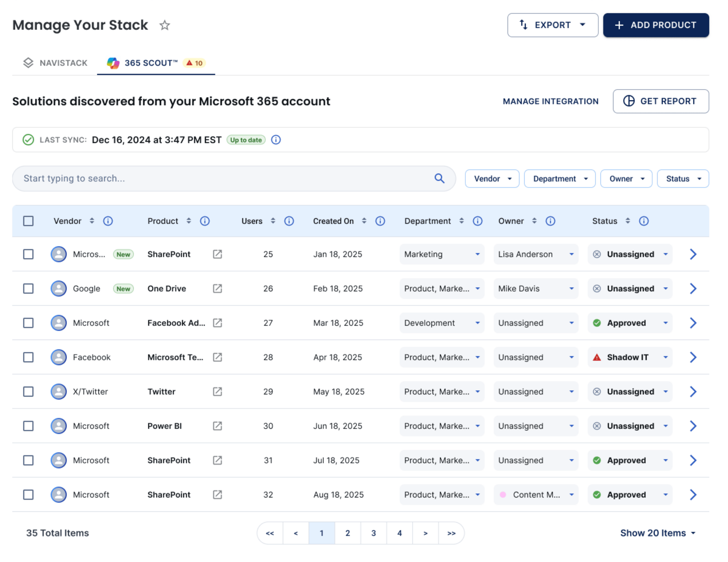Open the external link icon for One Drive
Image resolution: width=728 pixels, height=562 pixels.
(217, 288)
